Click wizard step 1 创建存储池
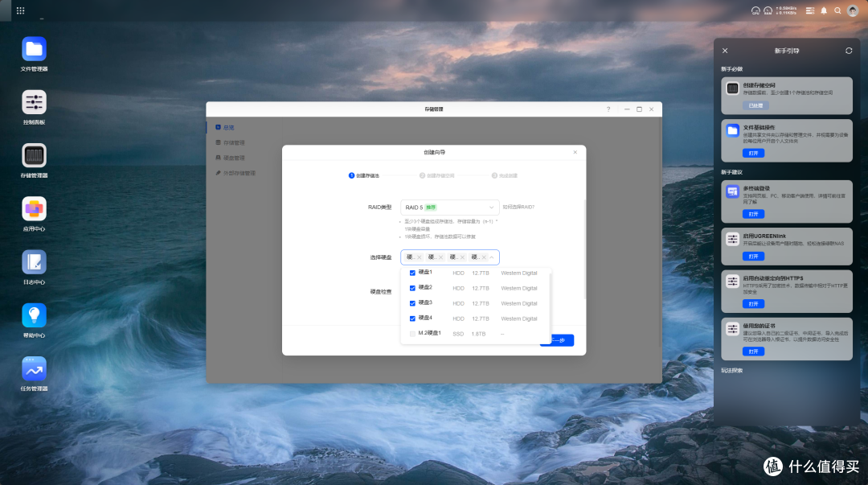The width and height of the screenshot is (868, 485). click(x=364, y=175)
